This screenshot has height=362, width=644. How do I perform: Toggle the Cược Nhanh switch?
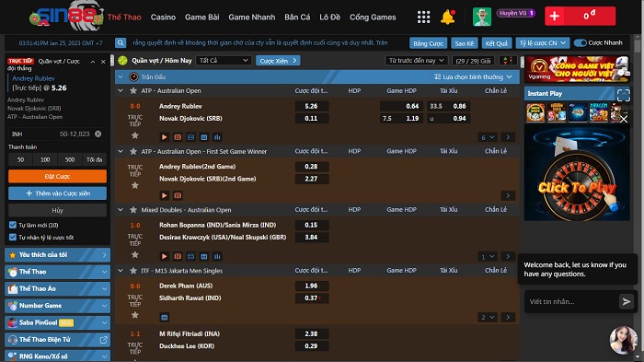pos(580,42)
